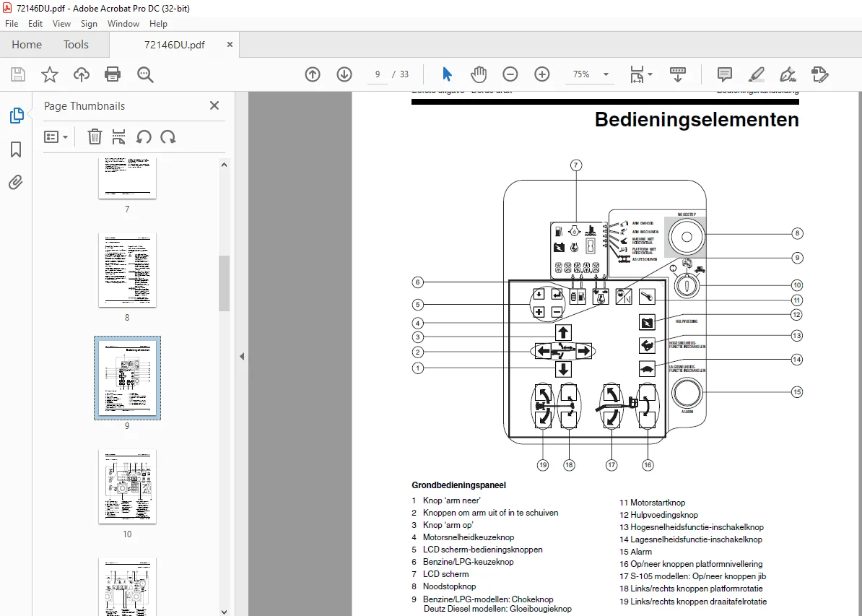The width and height of the screenshot is (862, 616).
Task: Click list item '15 Alarm'
Action: tap(635, 552)
